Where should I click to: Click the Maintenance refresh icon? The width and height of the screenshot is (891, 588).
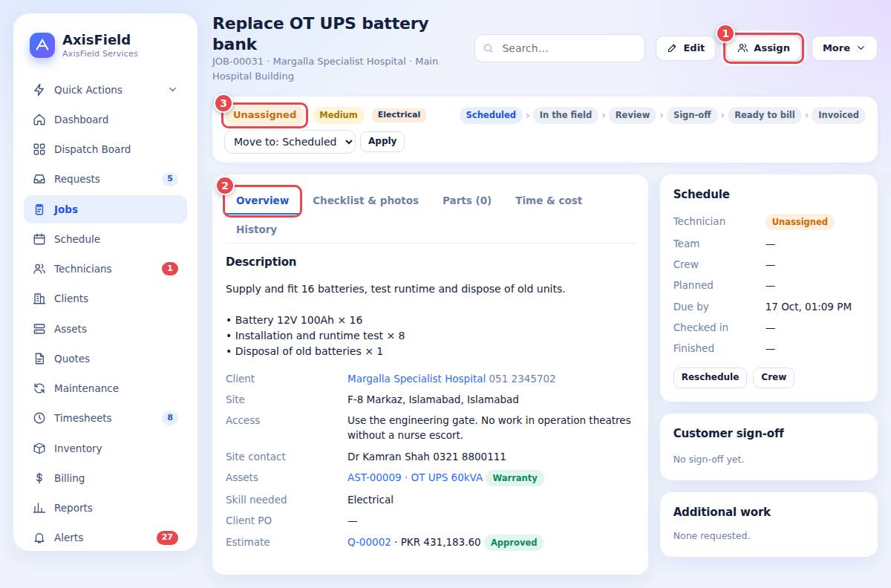tap(39, 388)
